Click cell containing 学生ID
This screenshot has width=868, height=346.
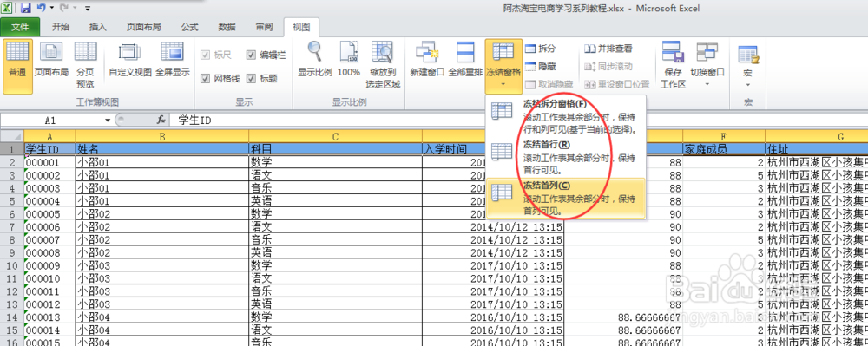tap(49, 149)
